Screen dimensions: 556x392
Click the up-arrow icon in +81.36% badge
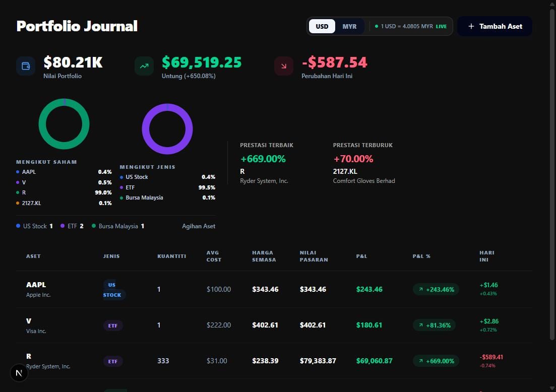click(421, 325)
